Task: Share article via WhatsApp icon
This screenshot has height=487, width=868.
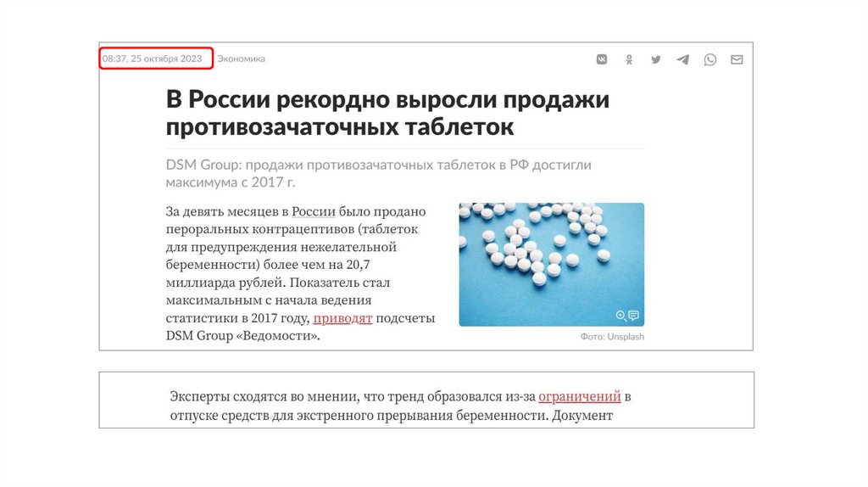Action: tap(709, 59)
